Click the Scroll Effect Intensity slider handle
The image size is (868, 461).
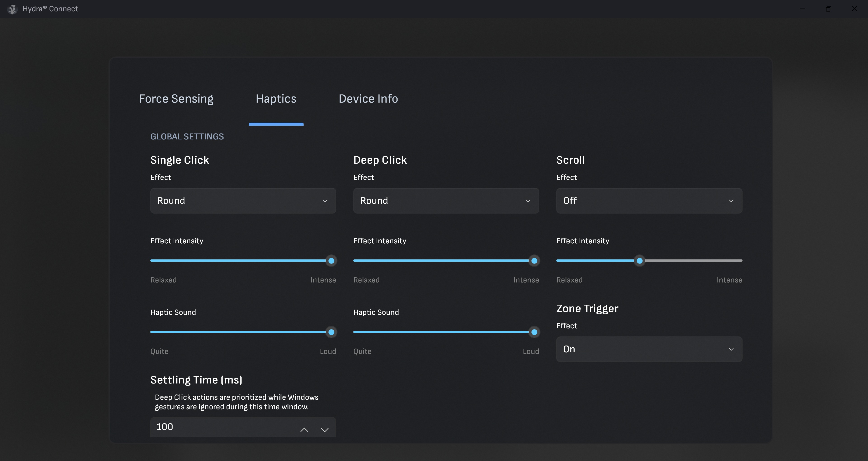click(x=639, y=261)
